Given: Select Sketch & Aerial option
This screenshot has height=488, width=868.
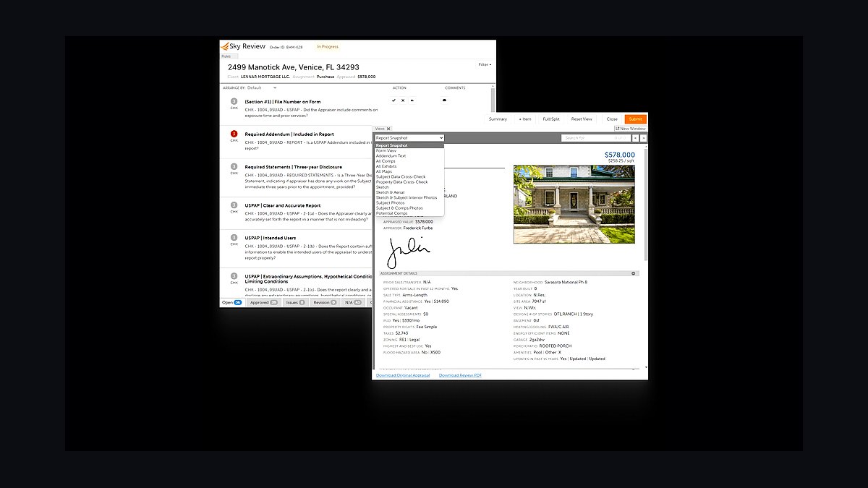Looking at the screenshot, I should [409, 192].
